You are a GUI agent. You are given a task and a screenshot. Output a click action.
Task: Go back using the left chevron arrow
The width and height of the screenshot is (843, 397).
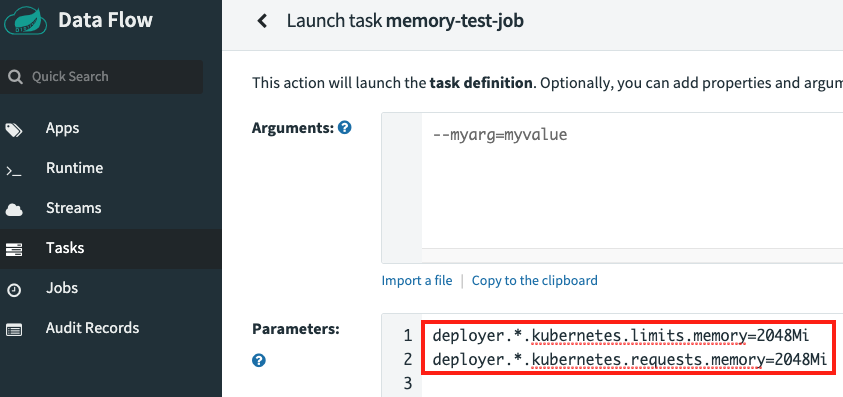tap(262, 21)
